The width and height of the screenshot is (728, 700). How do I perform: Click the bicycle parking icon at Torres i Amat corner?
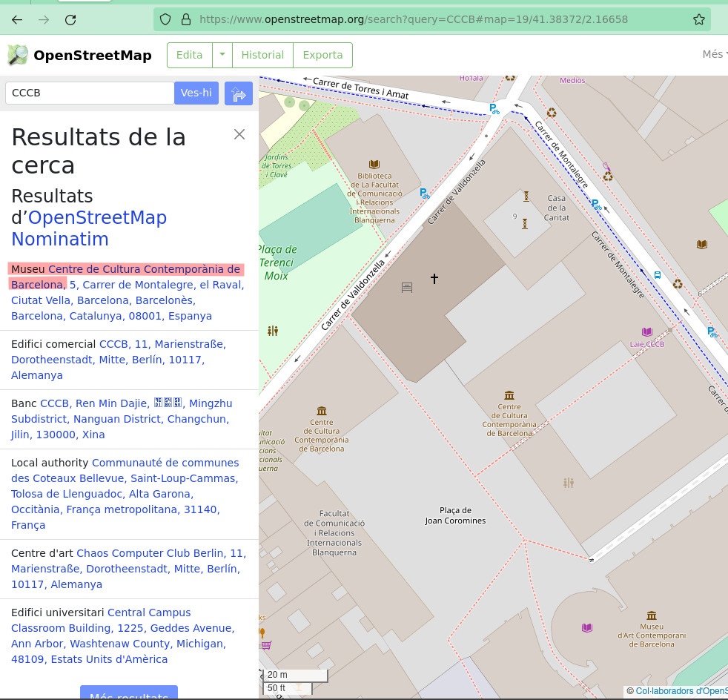pos(494,109)
